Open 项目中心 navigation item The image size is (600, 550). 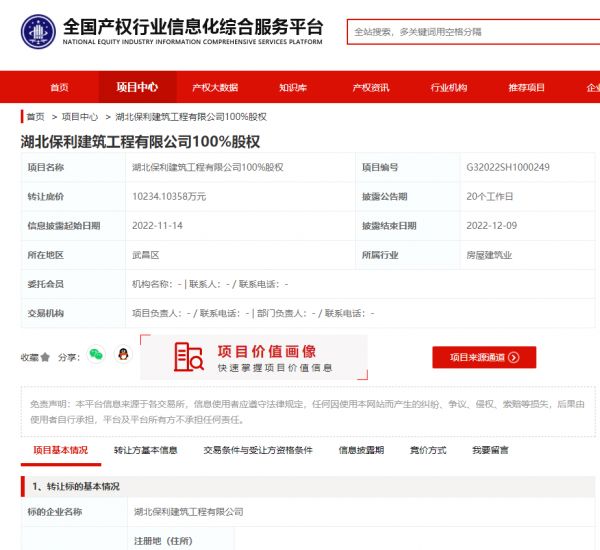pyautogui.click(x=137, y=87)
